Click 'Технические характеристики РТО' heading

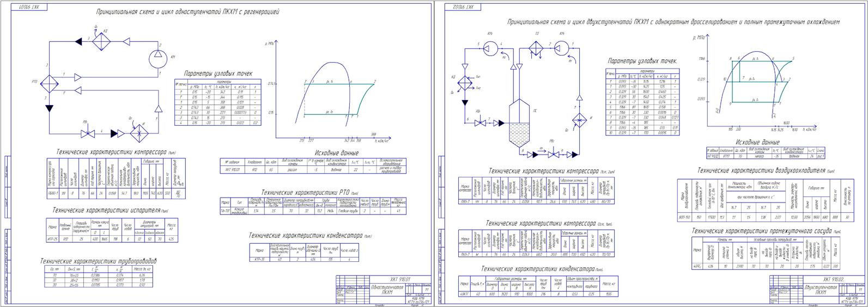click(x=305, y=192)
